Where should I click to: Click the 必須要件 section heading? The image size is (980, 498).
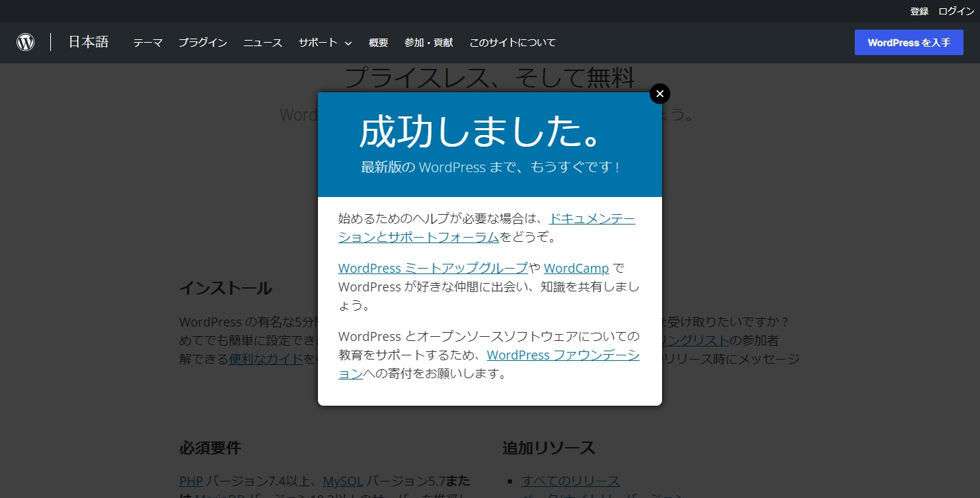(210, 448)
